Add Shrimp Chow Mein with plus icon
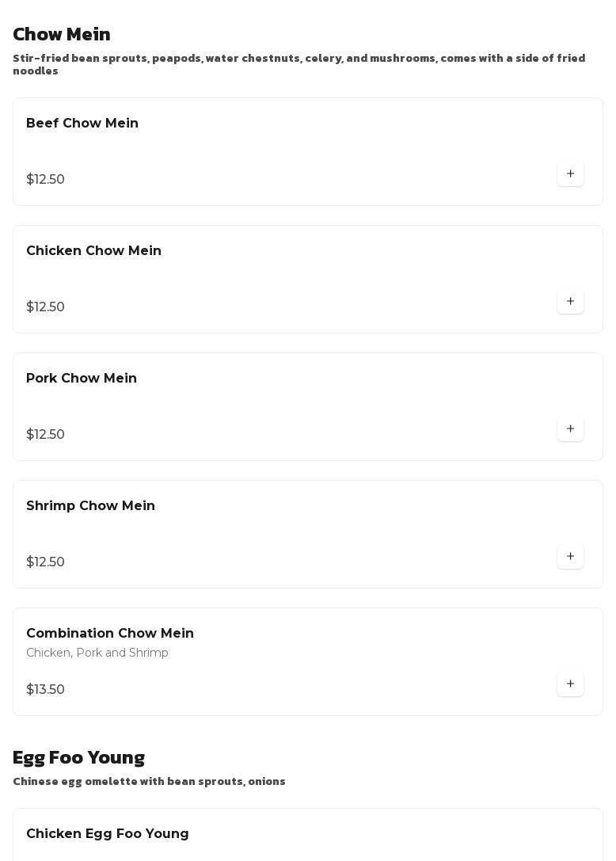 (x=570, y=557)
